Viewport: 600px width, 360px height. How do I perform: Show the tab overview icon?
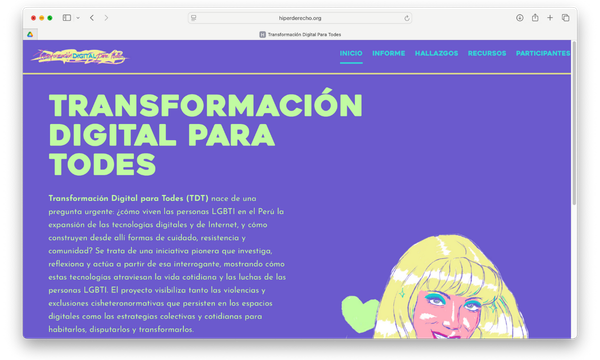click(566, 18)
